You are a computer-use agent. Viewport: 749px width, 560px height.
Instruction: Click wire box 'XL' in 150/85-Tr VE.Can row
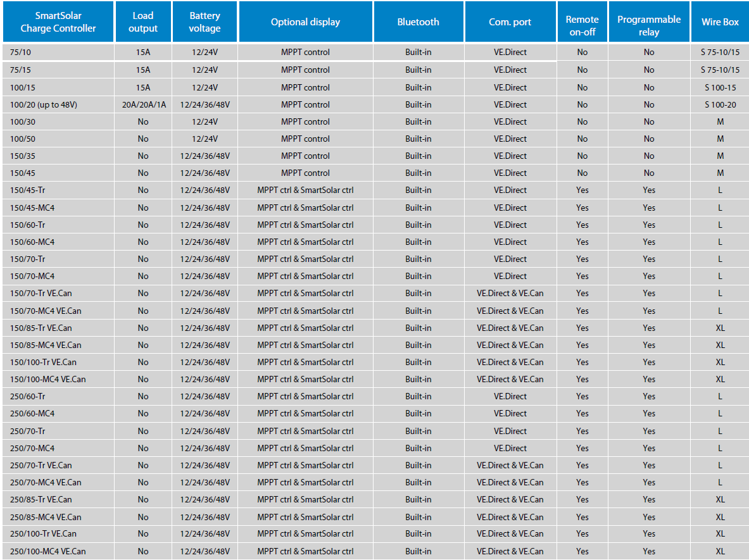point(721,328)
